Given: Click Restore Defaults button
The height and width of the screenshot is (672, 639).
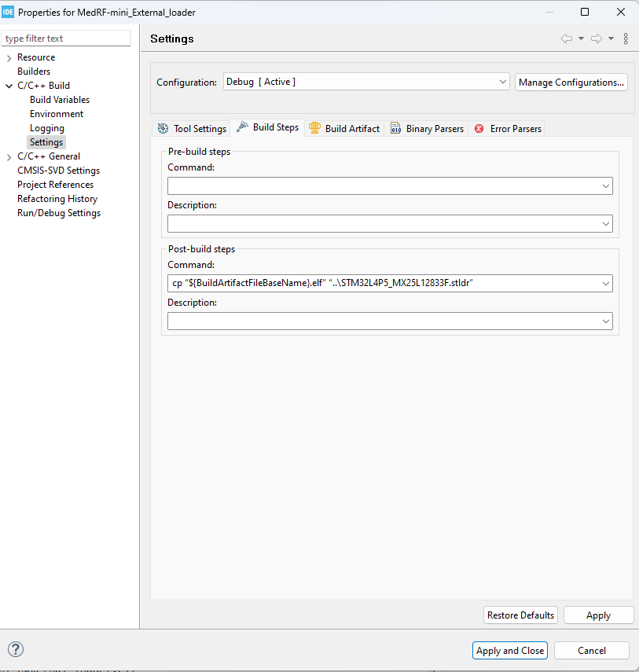Looking at the screenshot, I should [x=521, y=615].
